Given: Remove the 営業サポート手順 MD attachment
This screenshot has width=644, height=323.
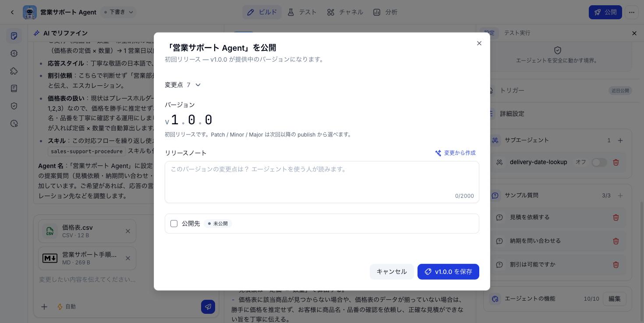Looking at the screenshot, I should click(x=128, y=258).
